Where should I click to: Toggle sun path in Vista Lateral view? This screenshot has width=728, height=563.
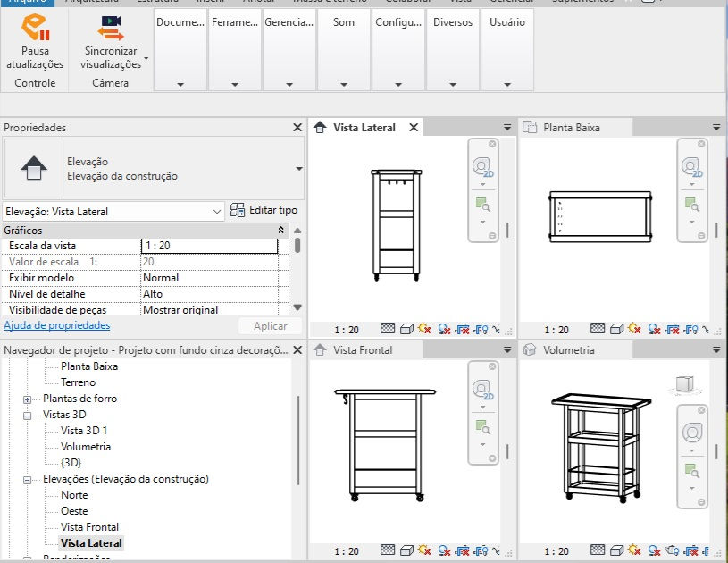pos(424,329)
